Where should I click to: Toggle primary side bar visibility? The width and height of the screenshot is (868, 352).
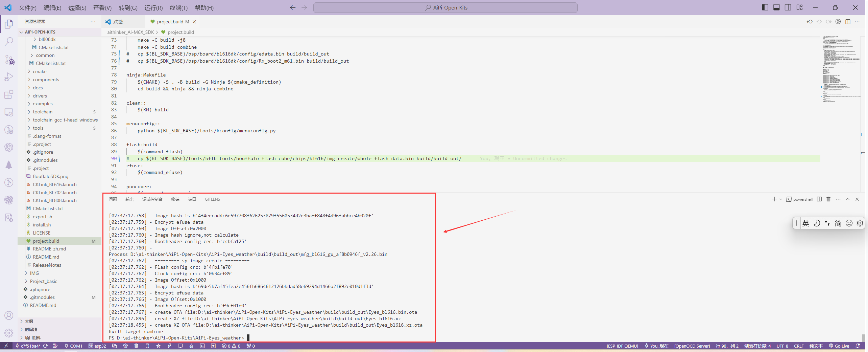coord(765,7)
